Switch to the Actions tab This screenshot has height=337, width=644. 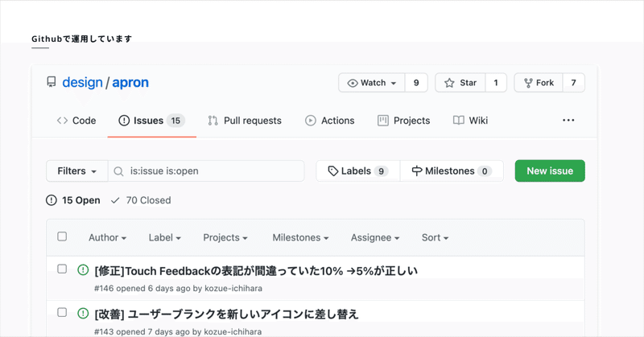(x=330, y=121)
